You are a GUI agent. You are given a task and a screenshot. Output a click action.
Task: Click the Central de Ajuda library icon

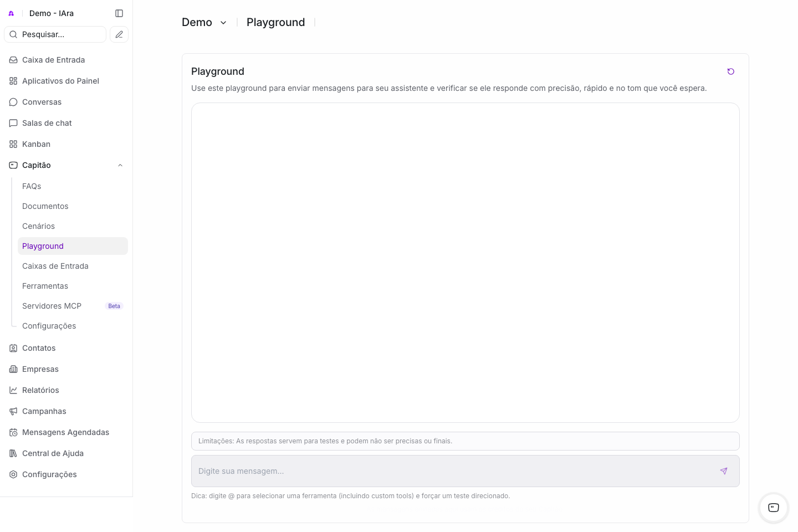point(13,453)
